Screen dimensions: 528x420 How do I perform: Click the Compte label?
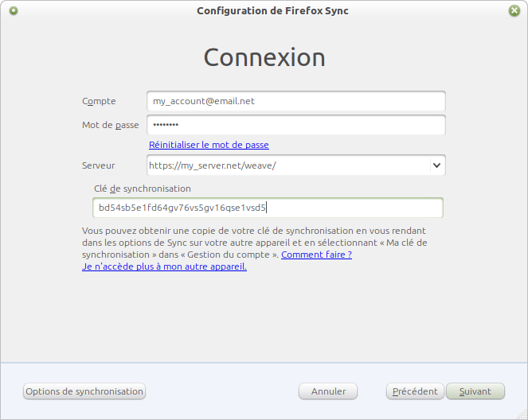pos(99,101)
